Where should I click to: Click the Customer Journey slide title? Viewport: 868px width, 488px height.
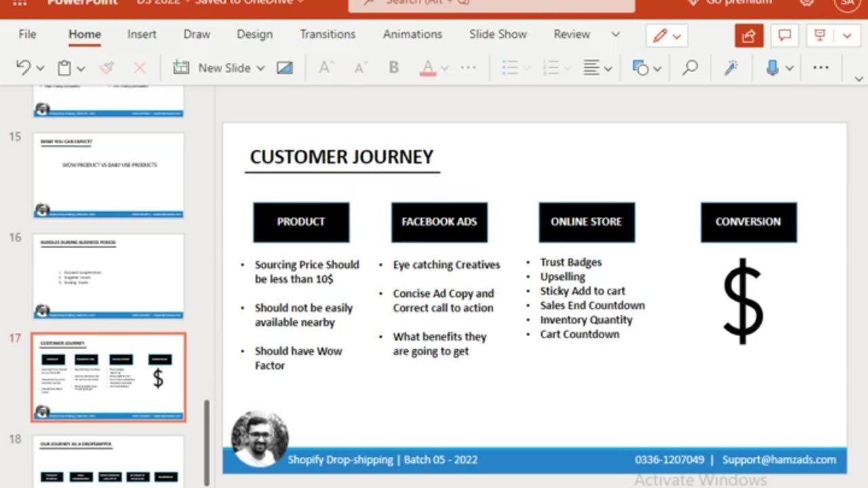click(342, 157)
